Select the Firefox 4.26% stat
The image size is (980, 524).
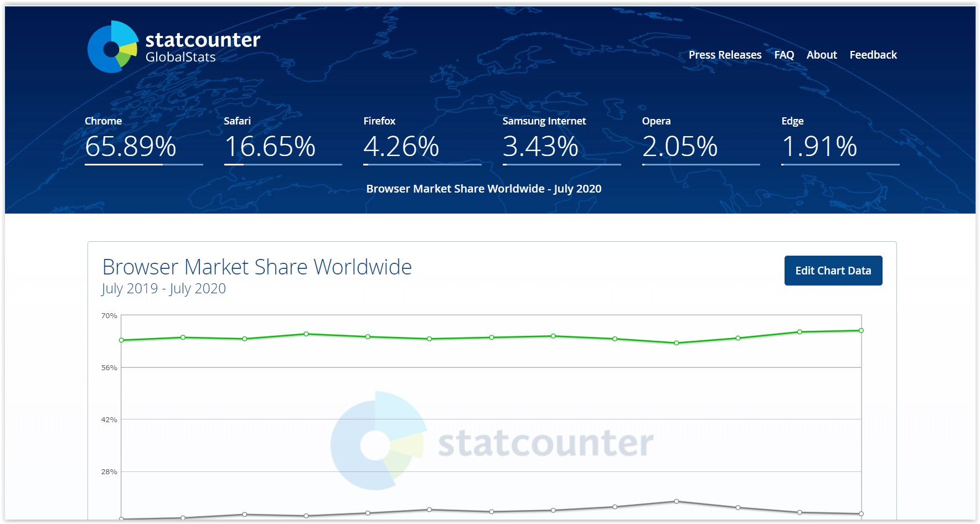click(x=422, y=139)
